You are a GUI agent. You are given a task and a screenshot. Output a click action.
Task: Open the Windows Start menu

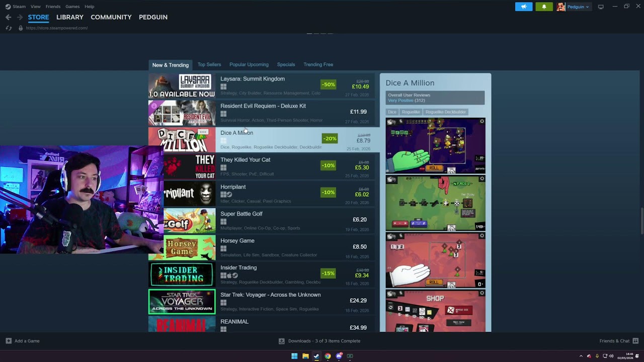point(294,356)
